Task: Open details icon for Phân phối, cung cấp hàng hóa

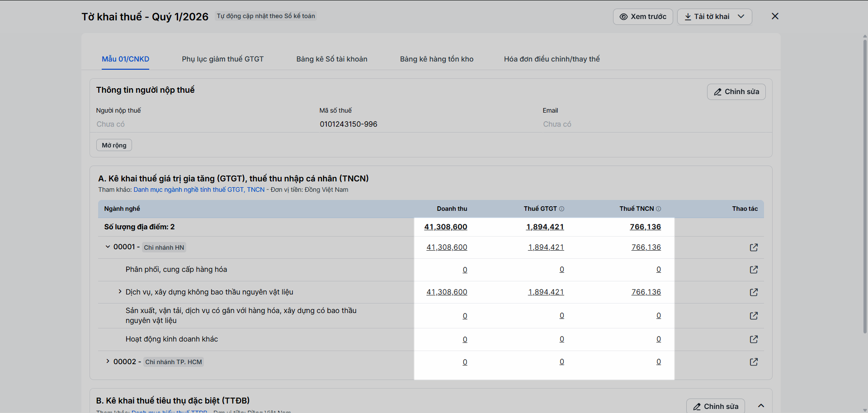Action: pos(754,270)
